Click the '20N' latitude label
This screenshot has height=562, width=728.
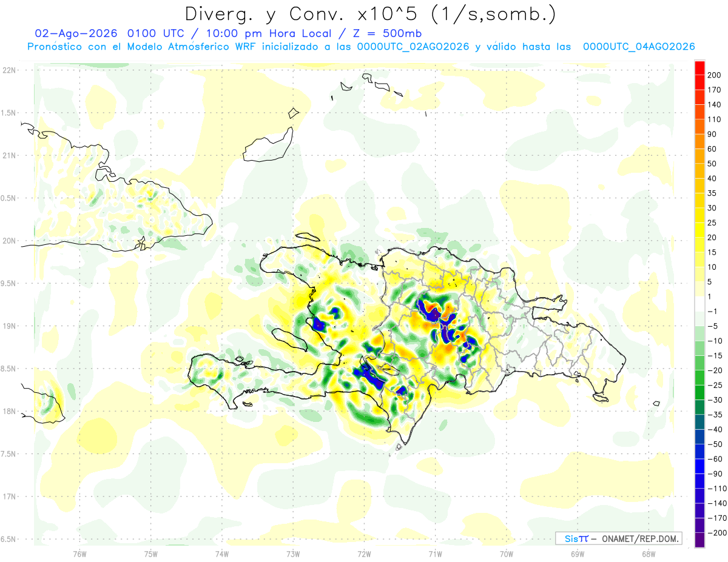coord(9,241)
